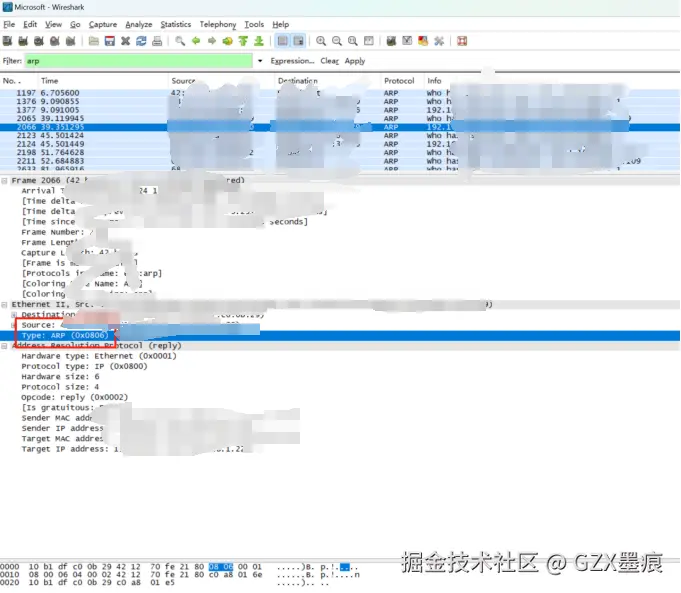681x593 pixels.
Task: Zoom in on packet text icon
Action: pyautogui.click(x=321, y=41)
